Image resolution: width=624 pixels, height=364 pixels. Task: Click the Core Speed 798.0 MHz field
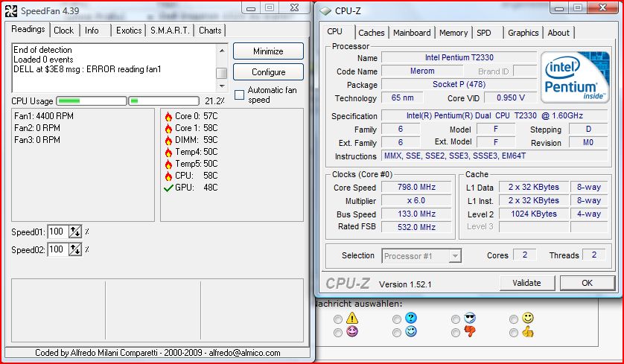click(x=416, y=187)
